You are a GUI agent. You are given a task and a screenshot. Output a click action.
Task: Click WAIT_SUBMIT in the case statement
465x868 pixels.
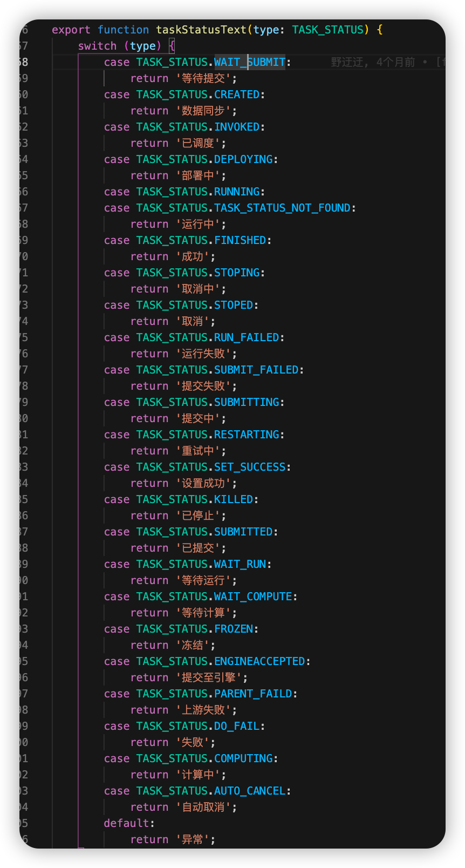click(x=250, y=62)
